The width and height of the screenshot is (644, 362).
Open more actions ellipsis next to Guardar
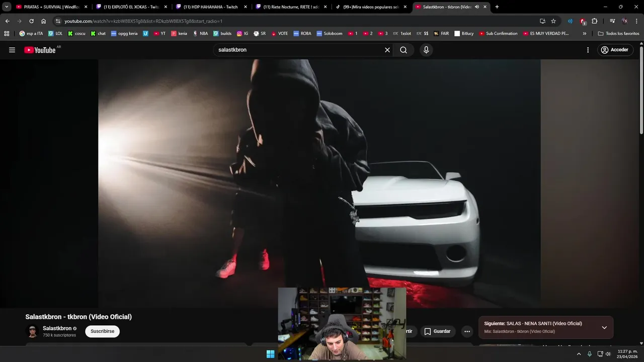[467, 331]
